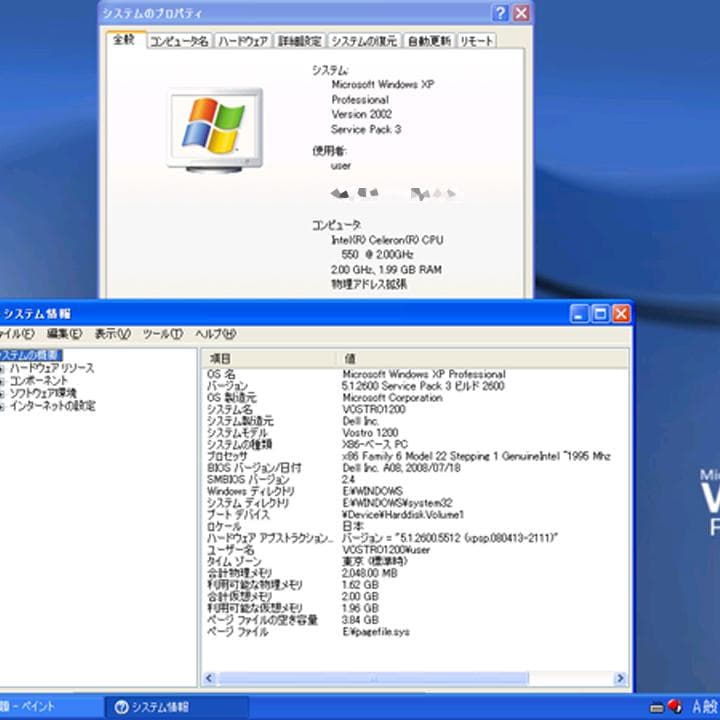Viewport: 720px width, 720px height.
Task: Select the ロケール row
Action: pyautogui.click(x=415, y=527)
